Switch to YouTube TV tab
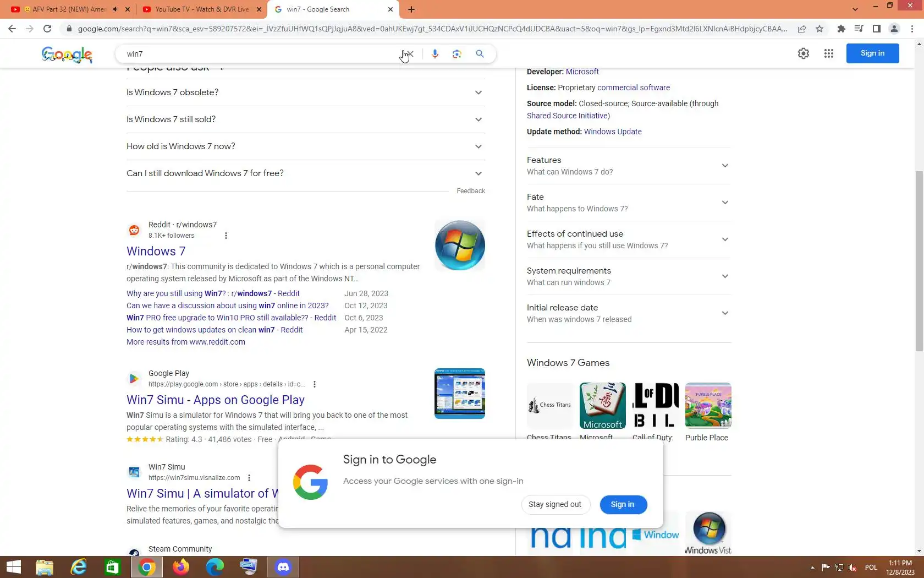The width and height of the screenshot is (924, 578). pyautogui.click(x=201, y=9)
